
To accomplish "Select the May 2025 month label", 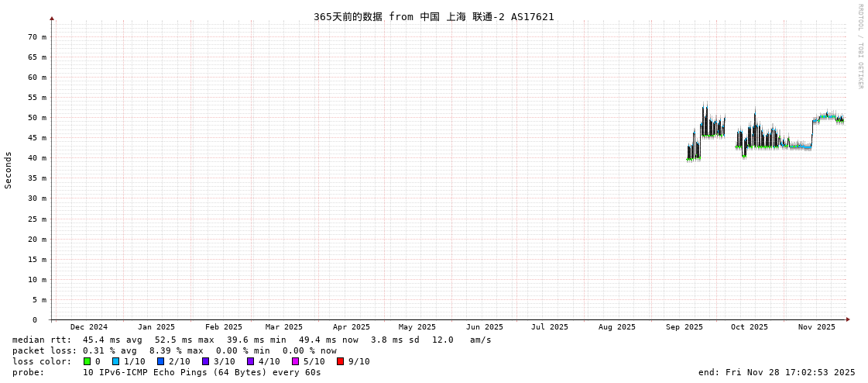I will (x=417, y=327).
